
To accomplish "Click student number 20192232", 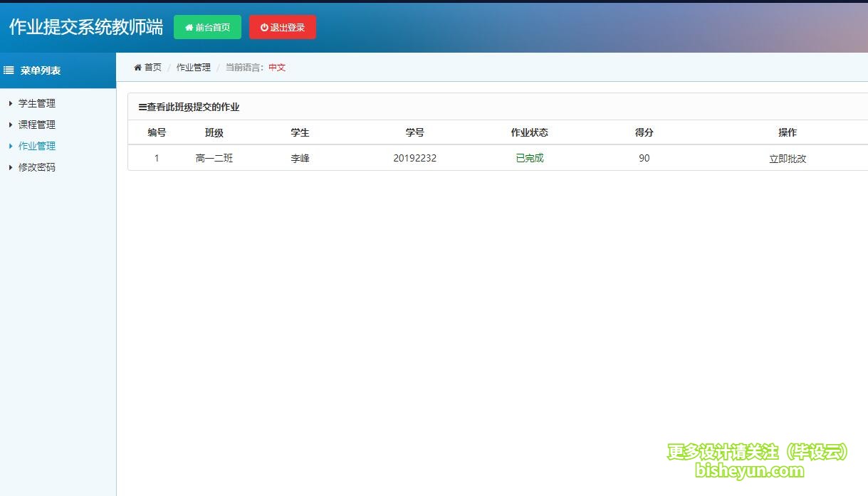I will pyautogui.click(x=415, y=158).
